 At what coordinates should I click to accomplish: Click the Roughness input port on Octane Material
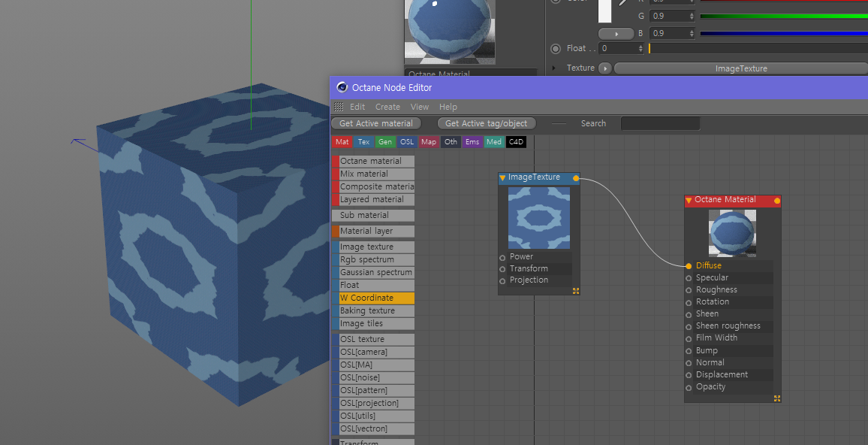click(689, 290)
